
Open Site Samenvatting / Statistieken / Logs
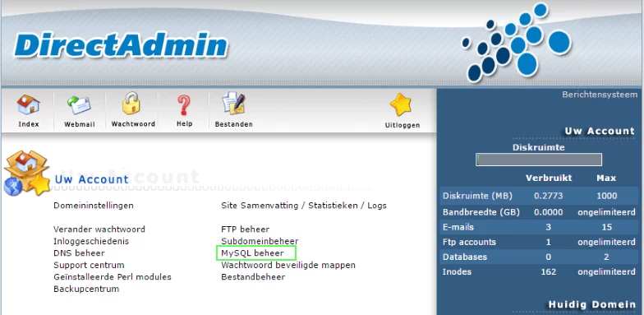(304, 206)
